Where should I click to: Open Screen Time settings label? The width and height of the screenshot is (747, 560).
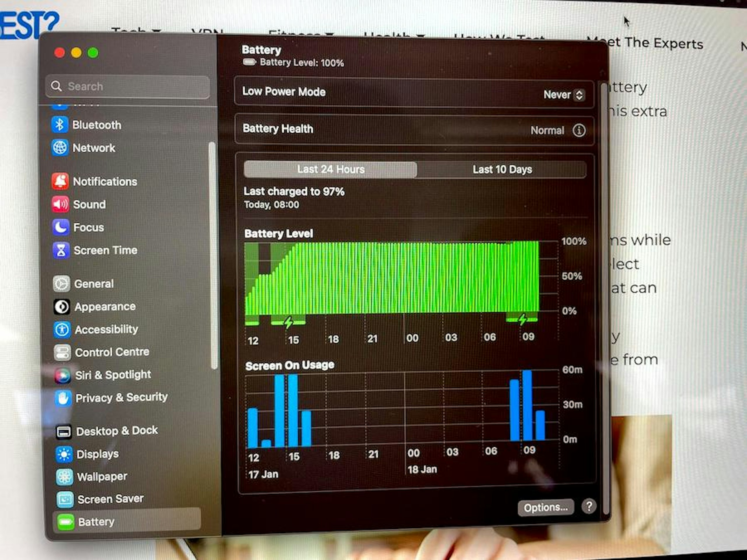(x=105, y=250)
